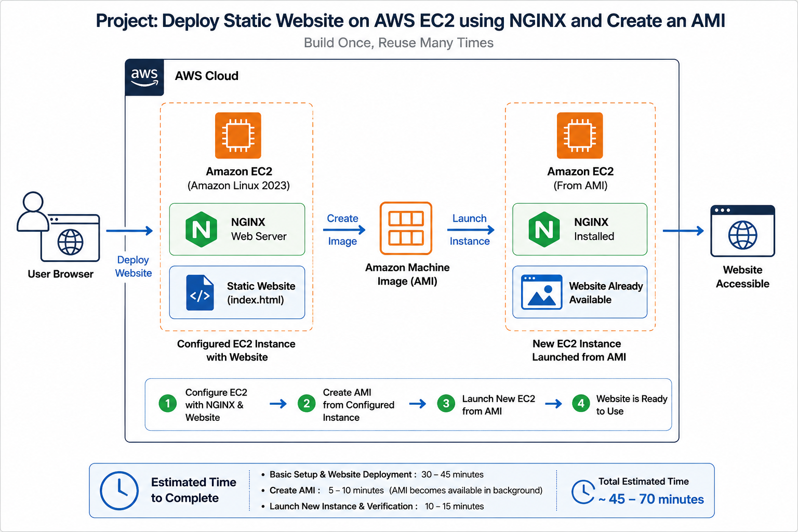The height and width of the screenshot is (532, 798).
Task: Click the "AWS Cloud" label
Action: 207,76
